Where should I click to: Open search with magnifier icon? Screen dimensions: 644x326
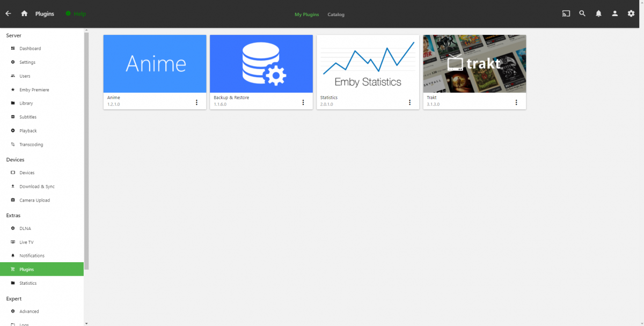point(582,14)
